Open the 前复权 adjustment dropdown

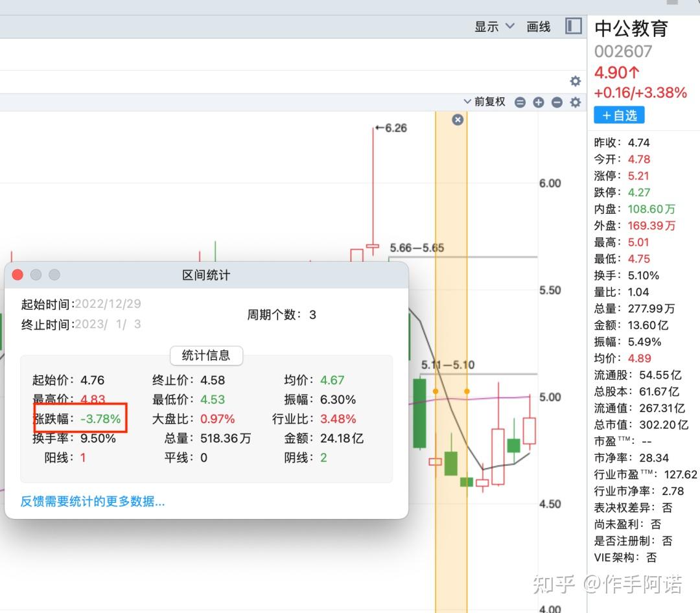(485, 102)
